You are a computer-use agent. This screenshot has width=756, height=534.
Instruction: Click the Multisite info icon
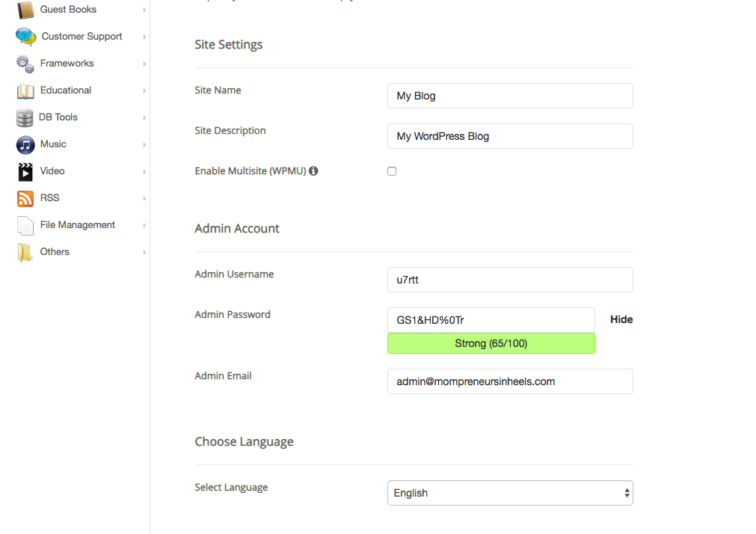[313, 171]
